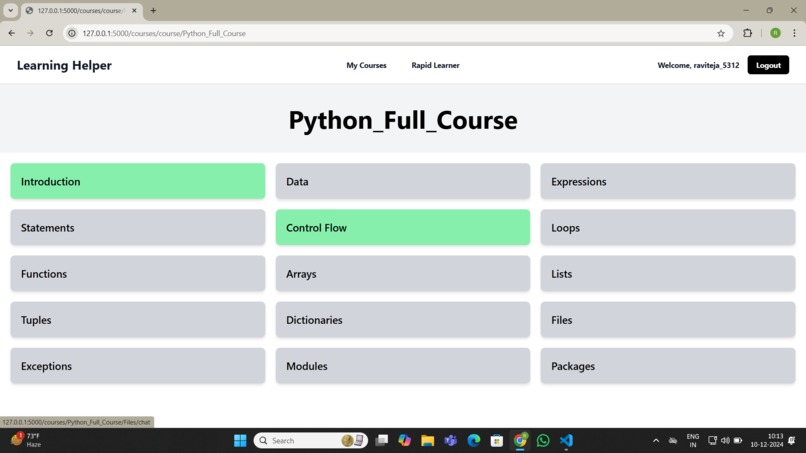806x453 pixels.
Task: Click the browser forward arrow
Action: pyautogui.click(x=30, y=33)
